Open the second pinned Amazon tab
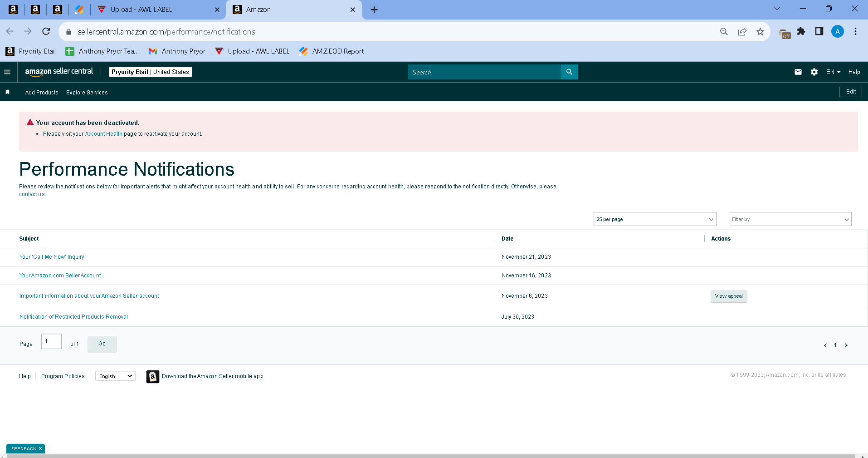The image size is (868, 458). click(35, 10)
